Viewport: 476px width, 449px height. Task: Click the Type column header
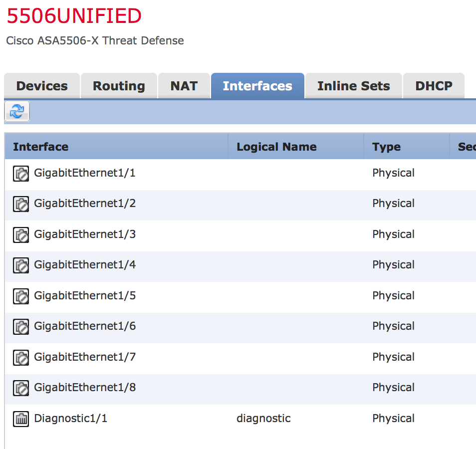[x=386, y=147]
